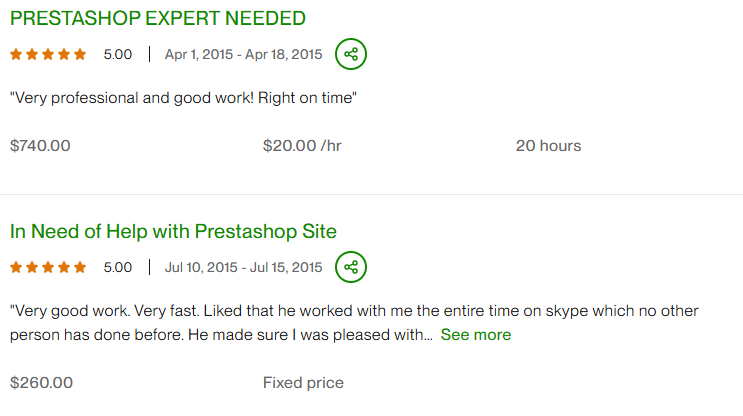Click the $20.00 /hr hourly rate

[x=302, y=146]
